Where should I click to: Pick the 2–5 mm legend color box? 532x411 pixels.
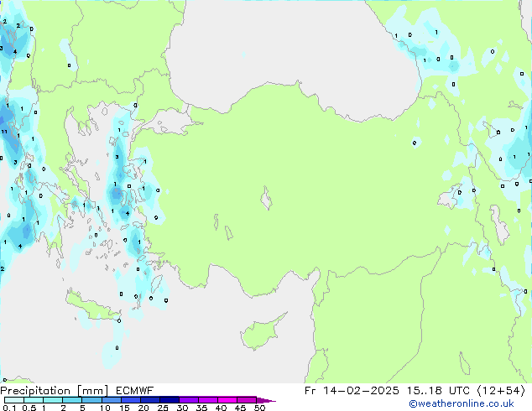(x=72, y=400)
